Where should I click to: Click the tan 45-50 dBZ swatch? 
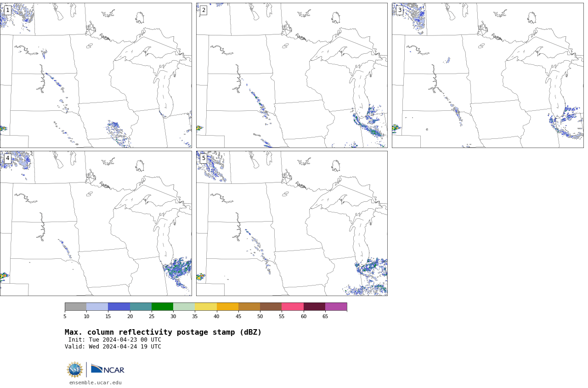tap(249, 307)
